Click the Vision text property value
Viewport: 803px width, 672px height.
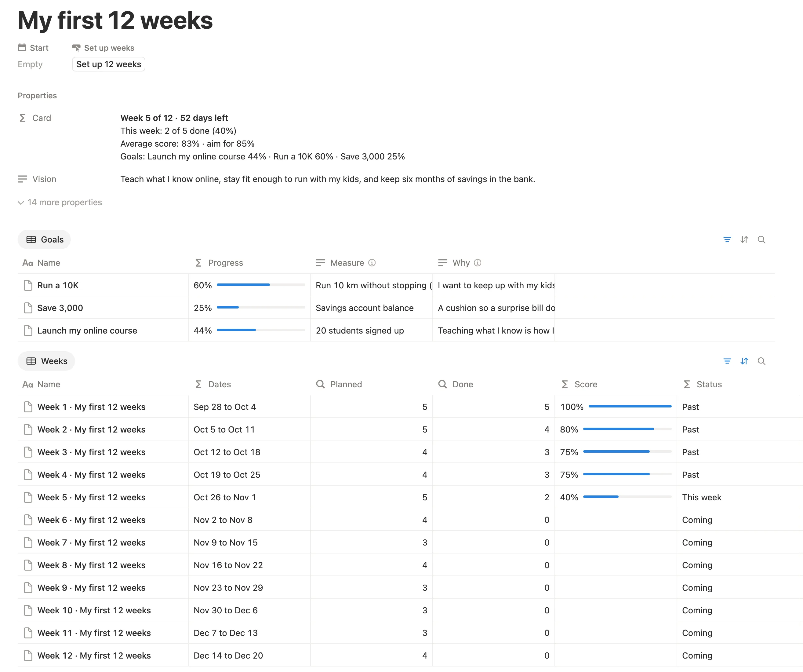click(328, 179)
